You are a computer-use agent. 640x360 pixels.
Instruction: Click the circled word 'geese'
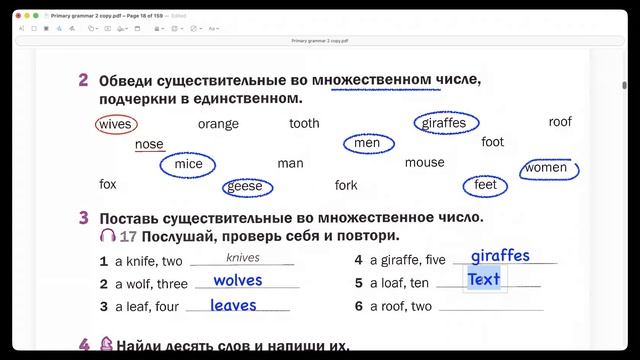pos(247,188)
